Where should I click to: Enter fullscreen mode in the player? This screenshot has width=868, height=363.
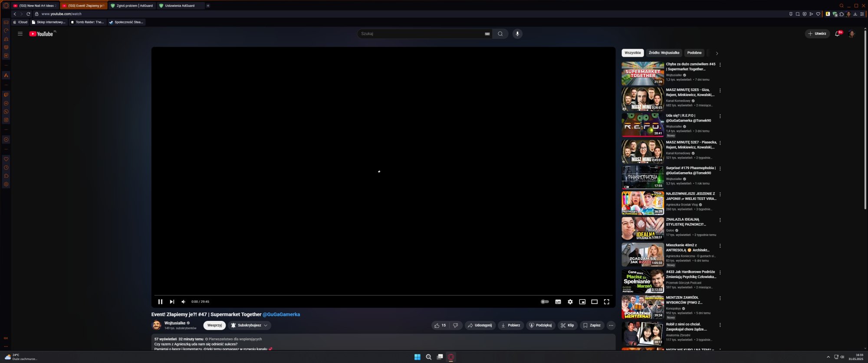pyautogui.click(x=607, y=302)
